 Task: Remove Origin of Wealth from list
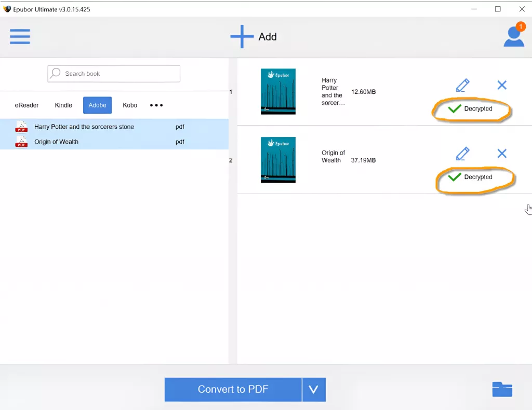click(502, 154)
